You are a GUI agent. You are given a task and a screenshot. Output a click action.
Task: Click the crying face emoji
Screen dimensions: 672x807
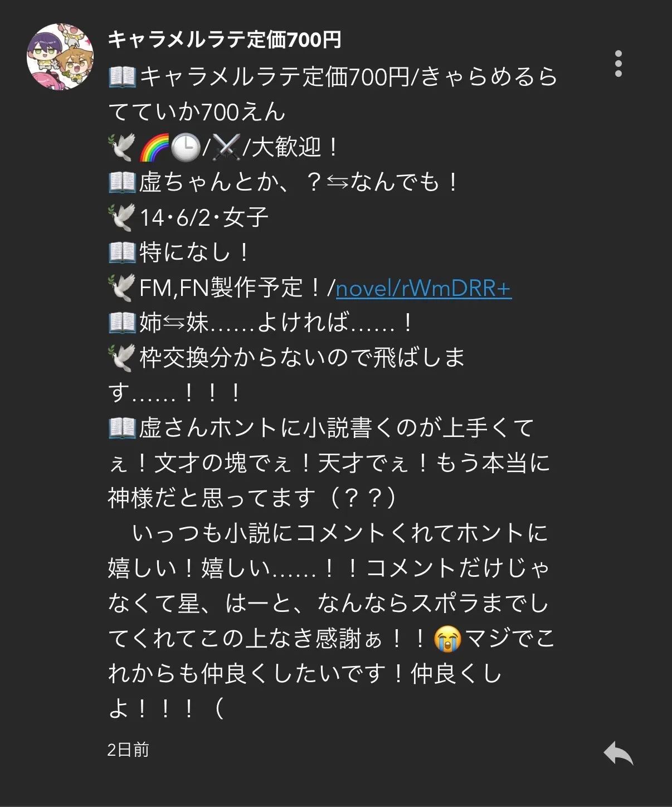[447, 639]
